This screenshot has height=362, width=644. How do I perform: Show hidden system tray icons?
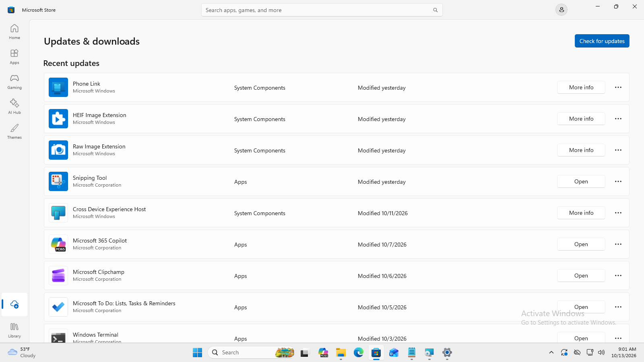pyautogui.click(x=551, y=352)
